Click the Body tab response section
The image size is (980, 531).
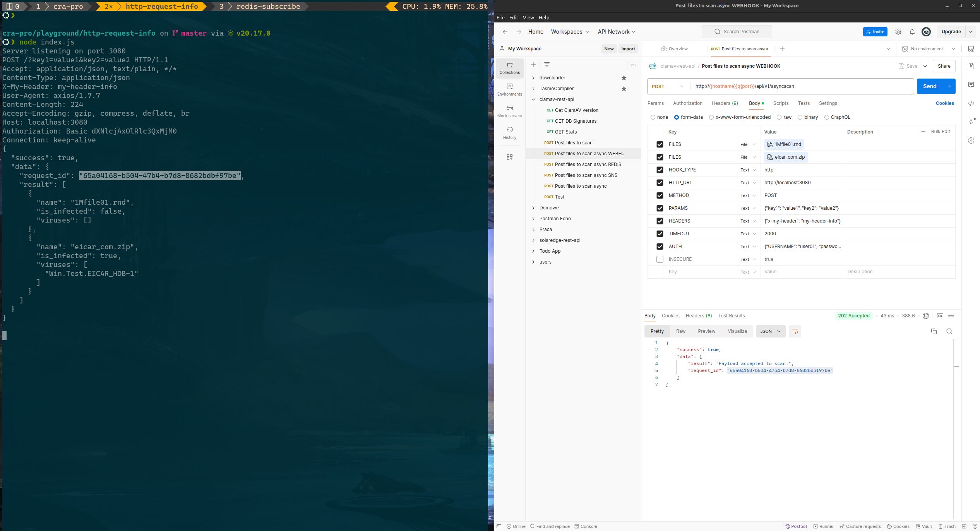point(649,316)
